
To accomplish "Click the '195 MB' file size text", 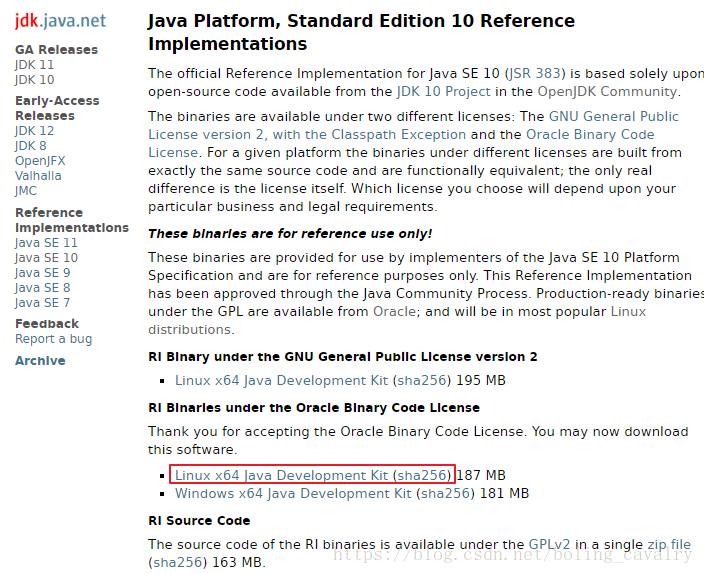I will pos(481,380).
